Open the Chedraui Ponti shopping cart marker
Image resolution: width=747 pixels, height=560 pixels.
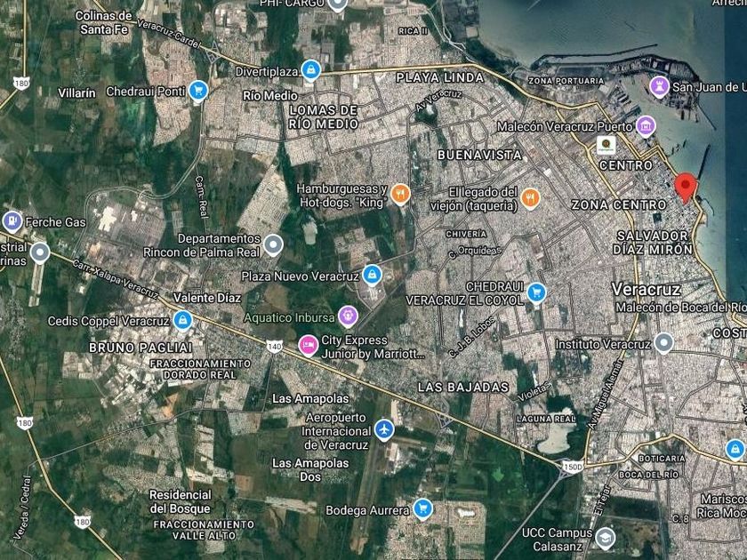pyautogui.click(x=198, y=91)
